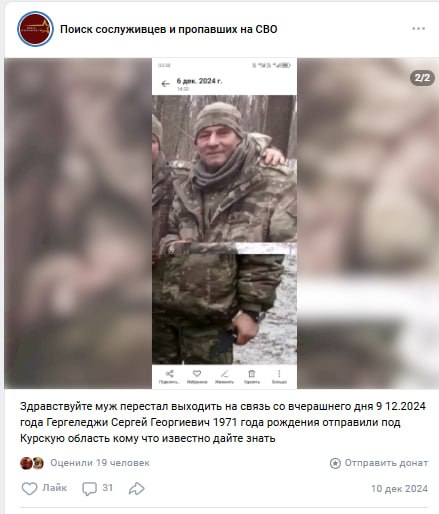Click the comment count '31'

[x=107, y=488]
